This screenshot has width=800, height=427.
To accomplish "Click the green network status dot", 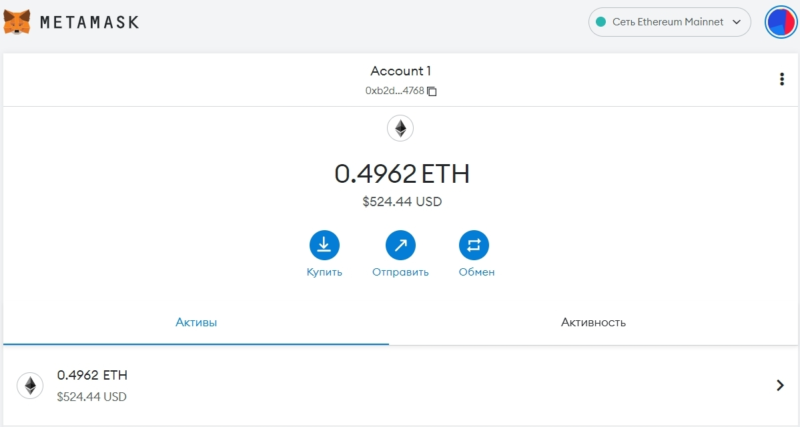I will coord(601,22).
